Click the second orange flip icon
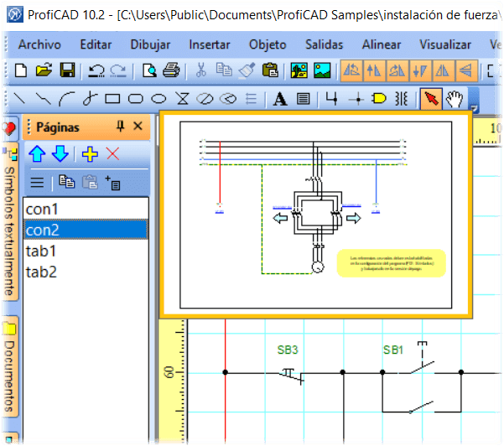The width and height of the screenshot is (504, 446). click(x=374, y=70)
